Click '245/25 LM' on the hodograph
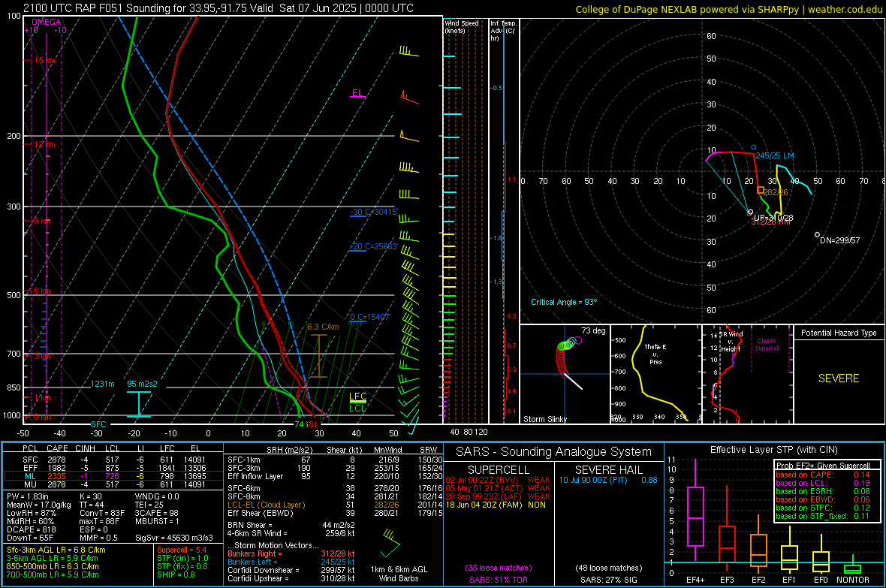The height and width of the screenshot is (588, 886). click(x=775, y=155)
